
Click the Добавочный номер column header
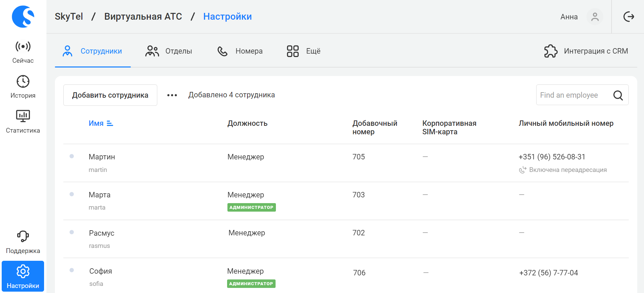coord(375,128)
